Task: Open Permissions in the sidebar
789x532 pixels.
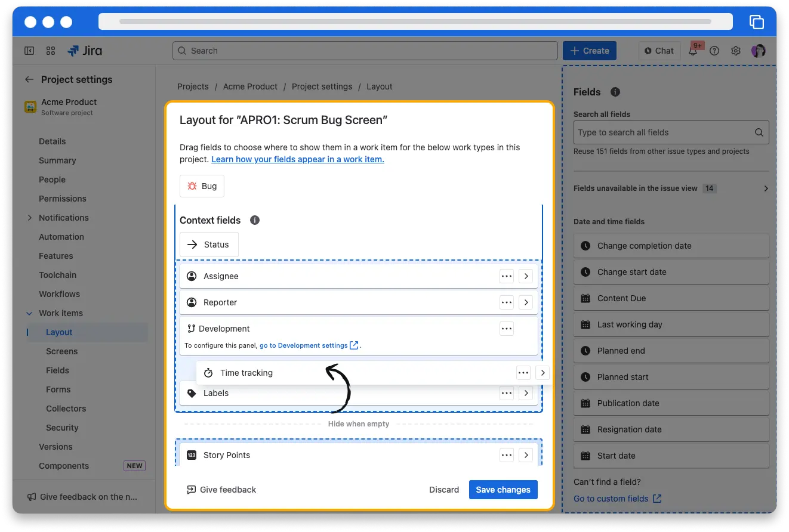Action: 63,199
